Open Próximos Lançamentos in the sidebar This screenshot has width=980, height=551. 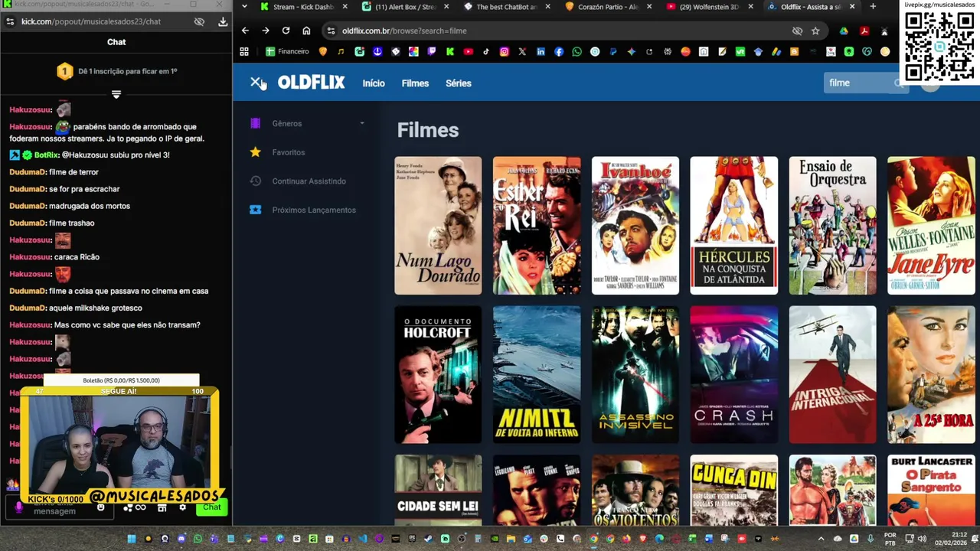point(313,210)
